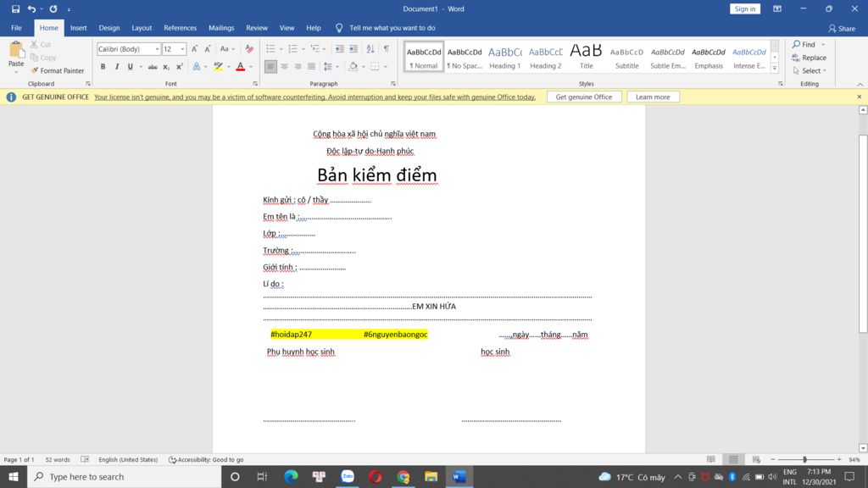Image resolution: width=868 pixels, height=488 pixels.
Task: Switch to the Layout tab
Action: click(x=142, y=28)
